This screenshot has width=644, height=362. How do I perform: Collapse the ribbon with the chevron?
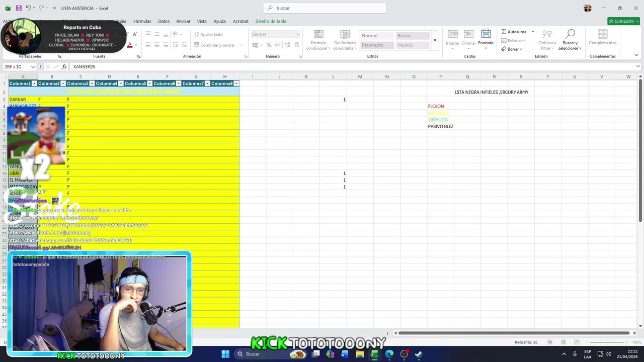pos(636,55)
